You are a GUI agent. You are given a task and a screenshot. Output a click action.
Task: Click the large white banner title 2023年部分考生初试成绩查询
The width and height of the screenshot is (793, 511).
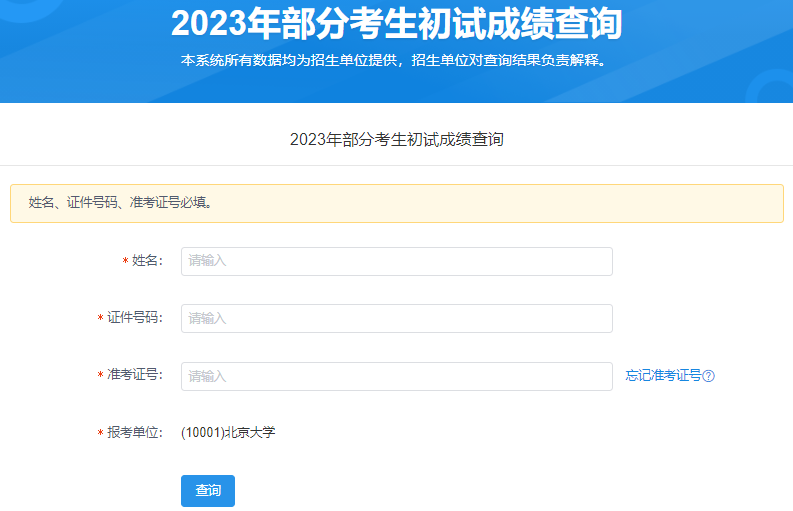point(396,23)
